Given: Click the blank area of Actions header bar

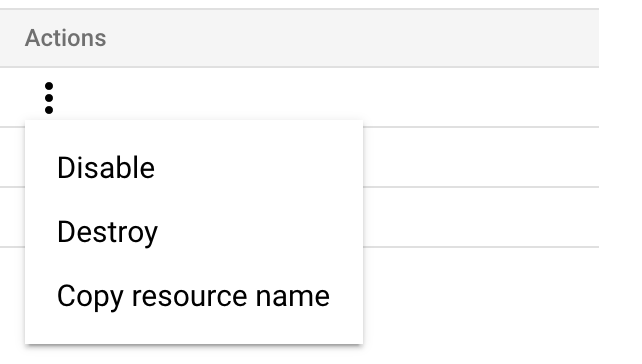Looking at the screenshot, I should [x=352, y=38].
